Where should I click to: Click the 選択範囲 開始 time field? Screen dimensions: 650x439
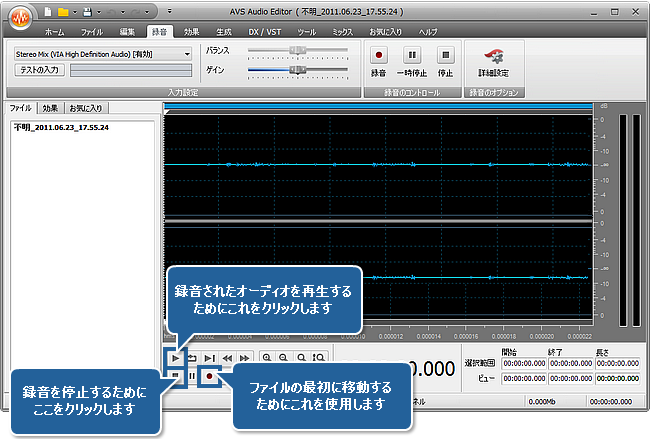(524, 363)
